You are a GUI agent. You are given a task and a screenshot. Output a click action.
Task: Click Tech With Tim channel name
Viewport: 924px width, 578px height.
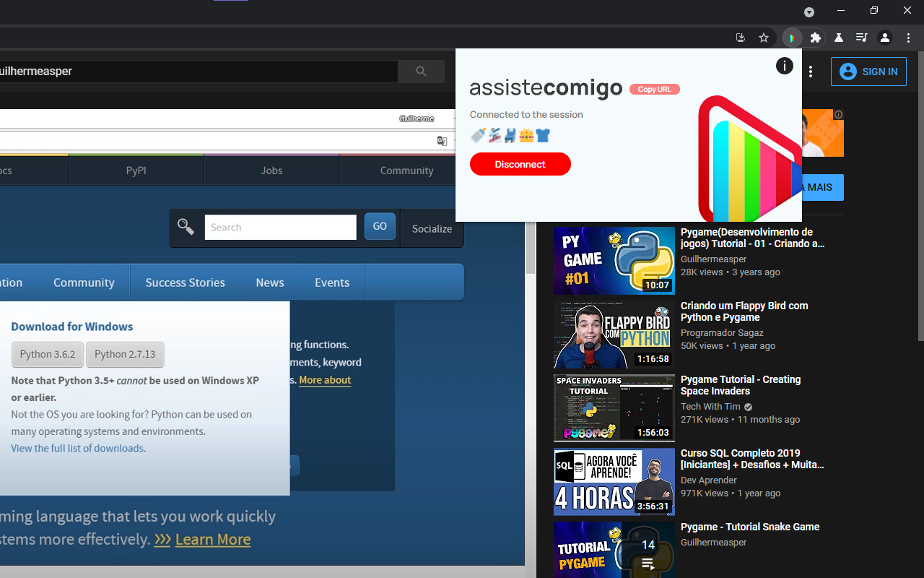[x=710, y=407]
